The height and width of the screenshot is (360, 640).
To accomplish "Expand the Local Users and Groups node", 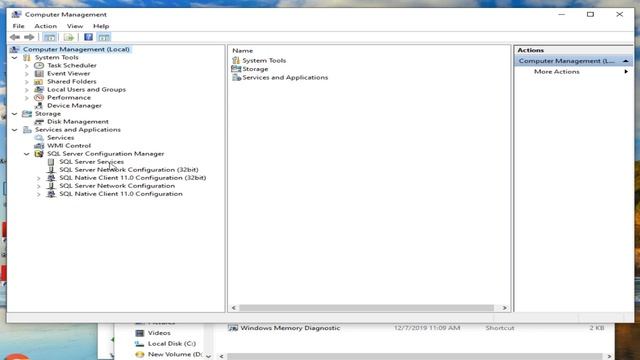I will (27, 90).
